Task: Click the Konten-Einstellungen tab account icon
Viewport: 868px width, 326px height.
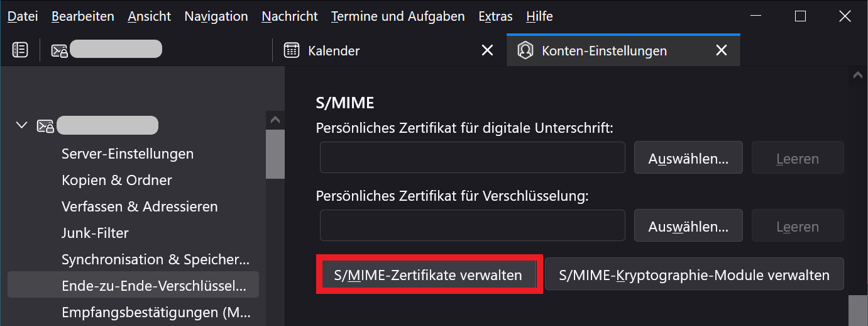Action: coord(525,50)
